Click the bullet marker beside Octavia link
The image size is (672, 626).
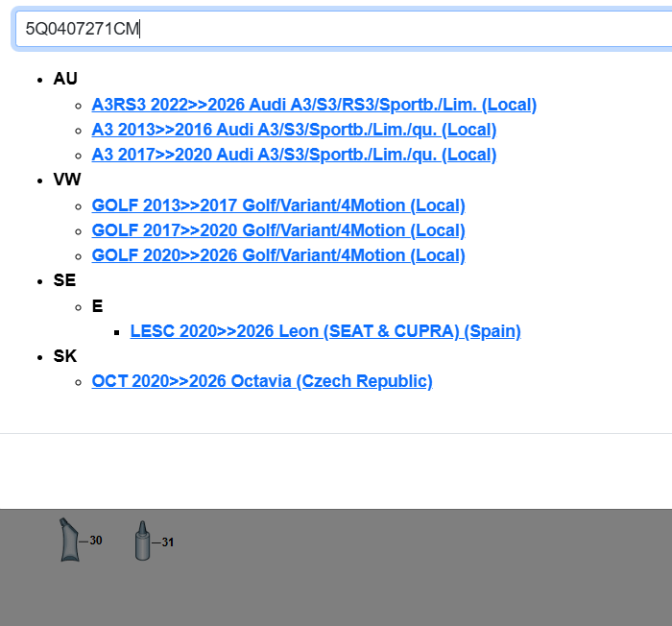tap(78, 382)
